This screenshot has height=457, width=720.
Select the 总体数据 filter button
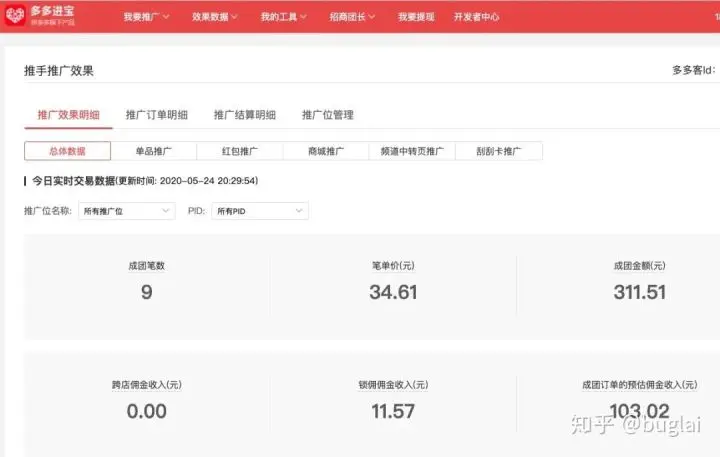point(68,151)
